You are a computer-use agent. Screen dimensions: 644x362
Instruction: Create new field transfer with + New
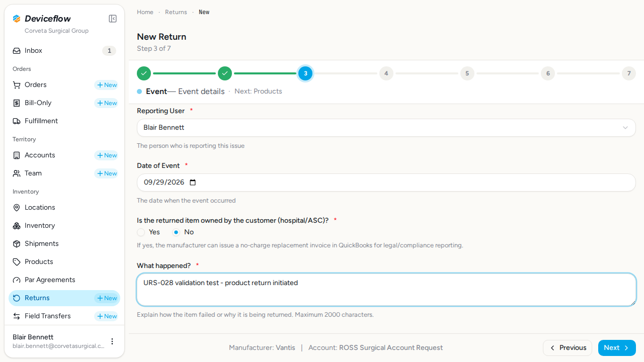(x=107, y=316)
